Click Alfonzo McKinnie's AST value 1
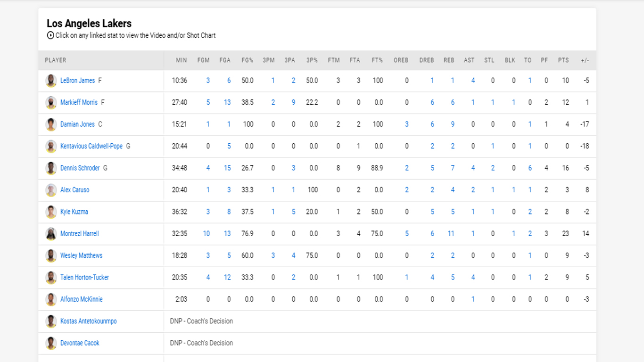 [473, 299]
